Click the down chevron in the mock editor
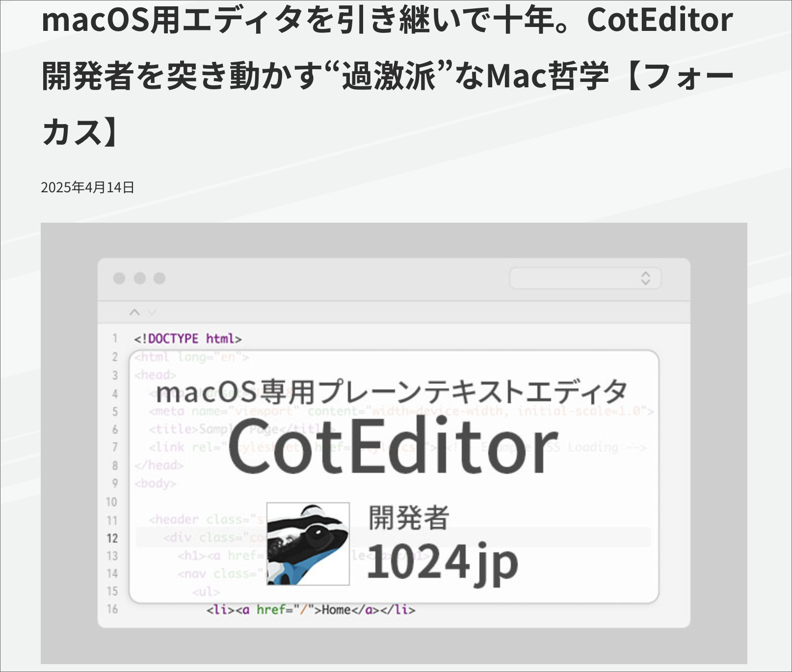Viewport: 792px width, 672px height. click(x=152, y=312)
